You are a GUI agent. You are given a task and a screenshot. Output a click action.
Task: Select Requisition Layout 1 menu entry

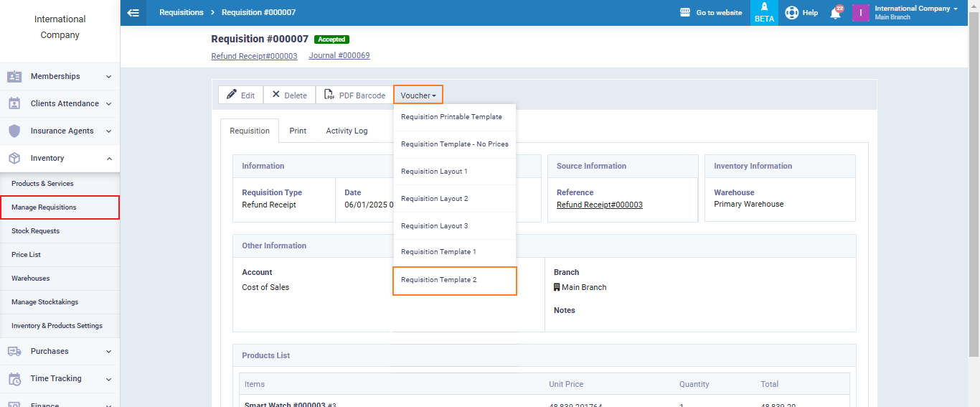[434, 172]
